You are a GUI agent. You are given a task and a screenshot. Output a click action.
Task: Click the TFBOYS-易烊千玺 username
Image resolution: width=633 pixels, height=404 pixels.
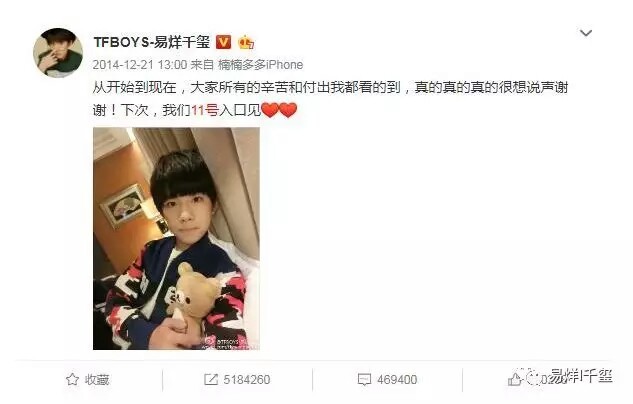click(152, 42)
